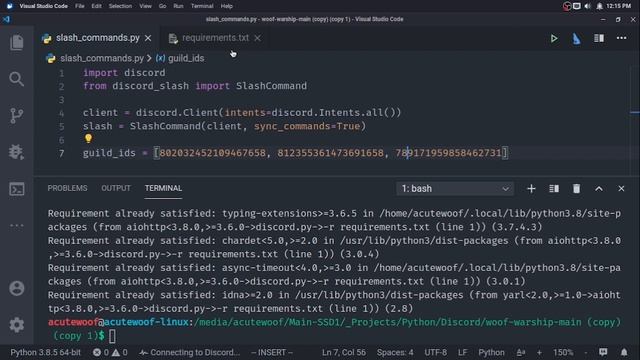The height and width of the screenshot is (360, 640).
Task: Change end of line sequence LF
Action: point(462,352)
